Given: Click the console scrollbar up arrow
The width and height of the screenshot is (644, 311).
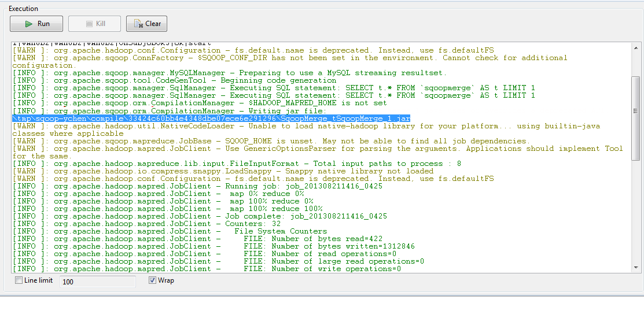Looking at the screenshot, I should [636, 47].
